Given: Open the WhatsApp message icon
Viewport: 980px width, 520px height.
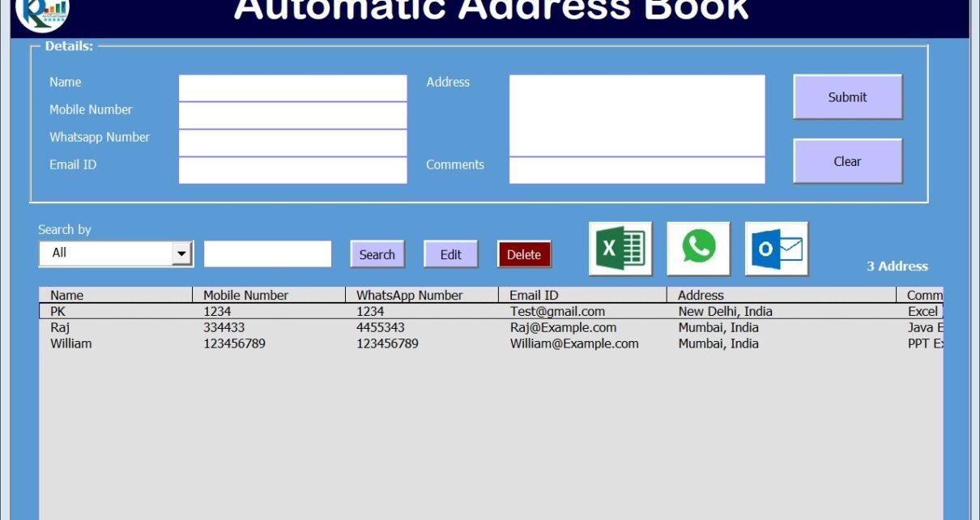Looking at the screenshot, I should (x=698, y=249).
